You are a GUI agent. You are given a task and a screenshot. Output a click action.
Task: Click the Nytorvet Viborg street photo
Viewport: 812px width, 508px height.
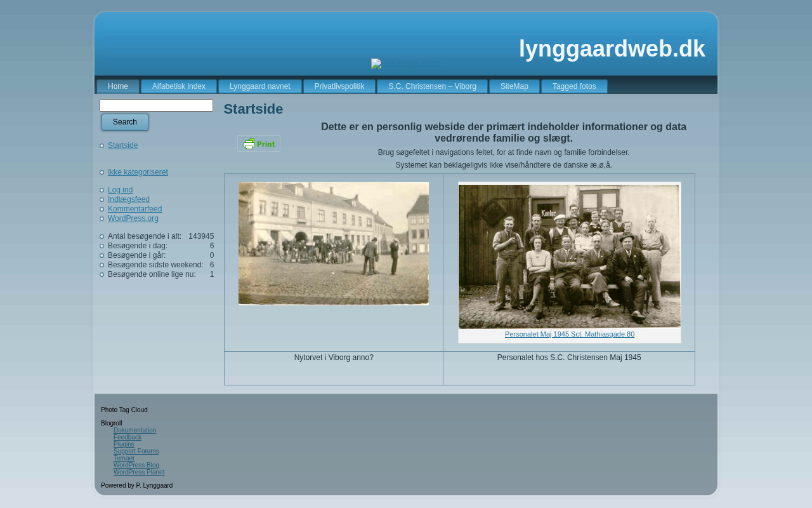click(334, 244)
